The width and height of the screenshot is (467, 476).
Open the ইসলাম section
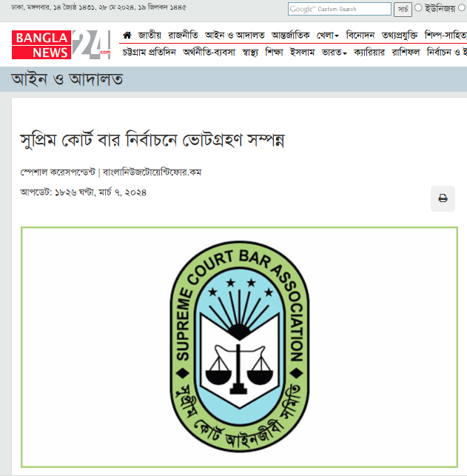(x=302, y=53)
